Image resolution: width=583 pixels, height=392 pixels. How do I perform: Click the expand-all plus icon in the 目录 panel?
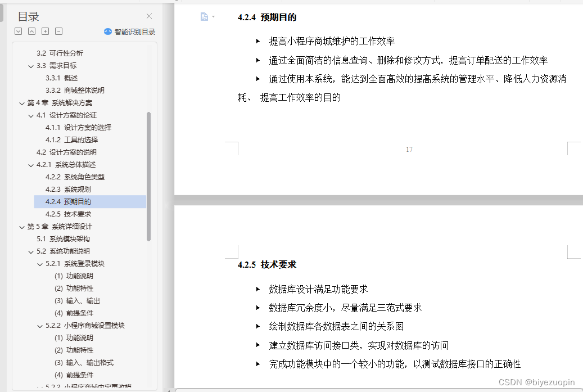(46, 31)
